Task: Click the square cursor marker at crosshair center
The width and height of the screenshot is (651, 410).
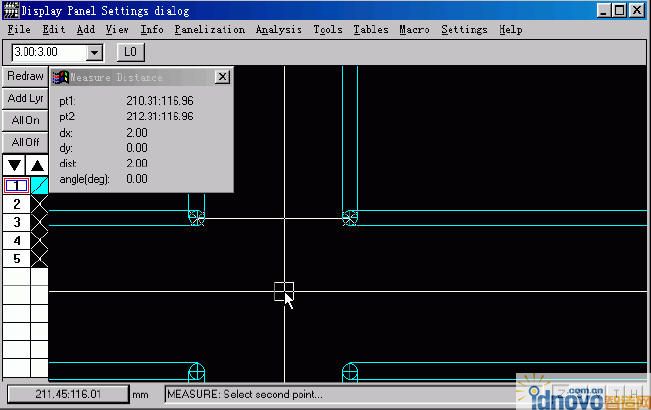Action: click(284, 291)
